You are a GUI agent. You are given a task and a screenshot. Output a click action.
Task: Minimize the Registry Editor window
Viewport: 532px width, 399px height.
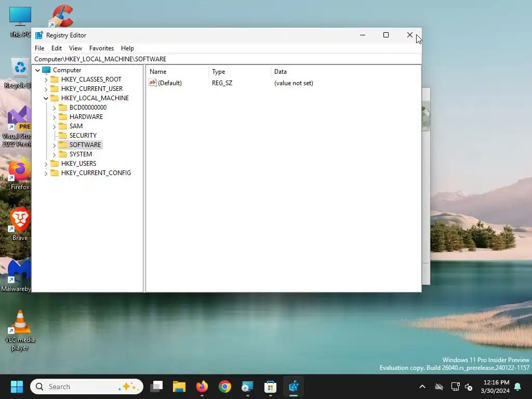point(362,35)
